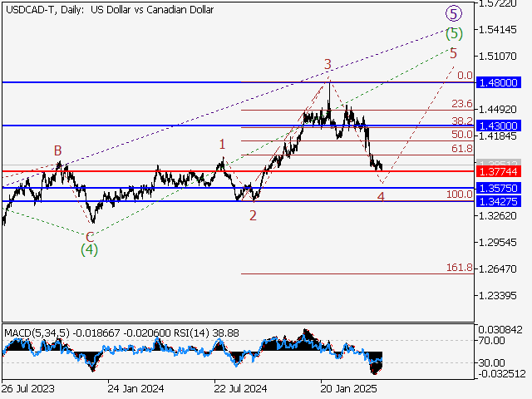Viewport: 532px width, 399px height.
Task: Click the MACD(5,34,5) indicator label
Action: pyautogui.click(x=33, y=332)
